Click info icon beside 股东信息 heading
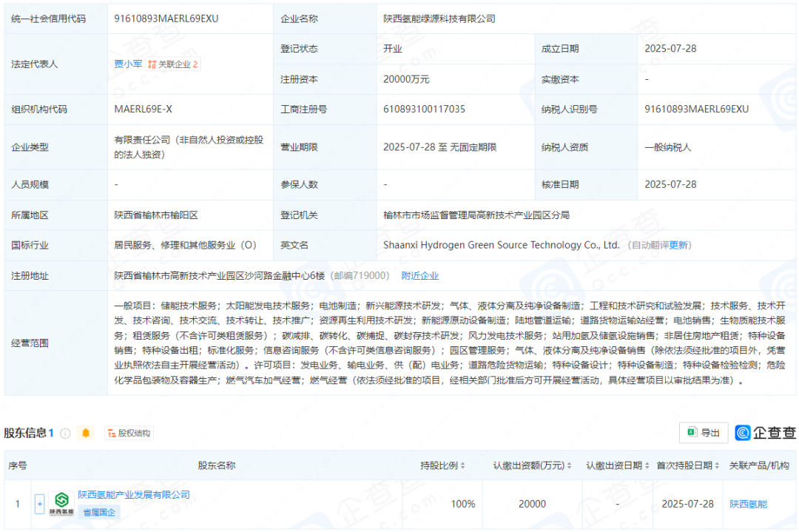Screen dimensions: 799x532 tap(65, 433)
